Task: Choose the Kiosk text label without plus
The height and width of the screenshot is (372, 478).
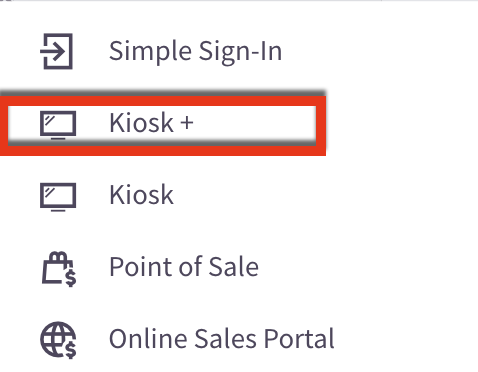Action: 141,194
